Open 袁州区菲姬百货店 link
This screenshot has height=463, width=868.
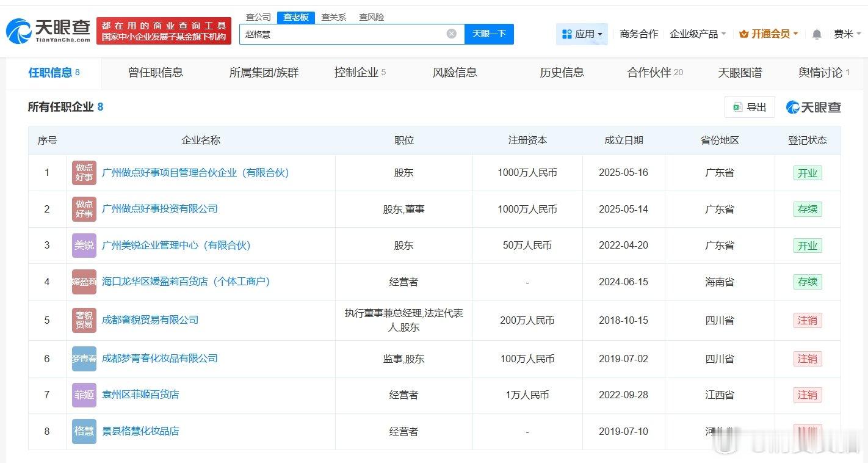click(x=140, y=395)
